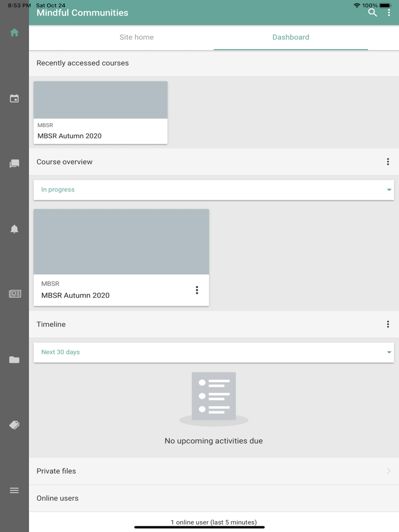
Task: Open messages chat icon in sidebar
Action: pos(14,164)
